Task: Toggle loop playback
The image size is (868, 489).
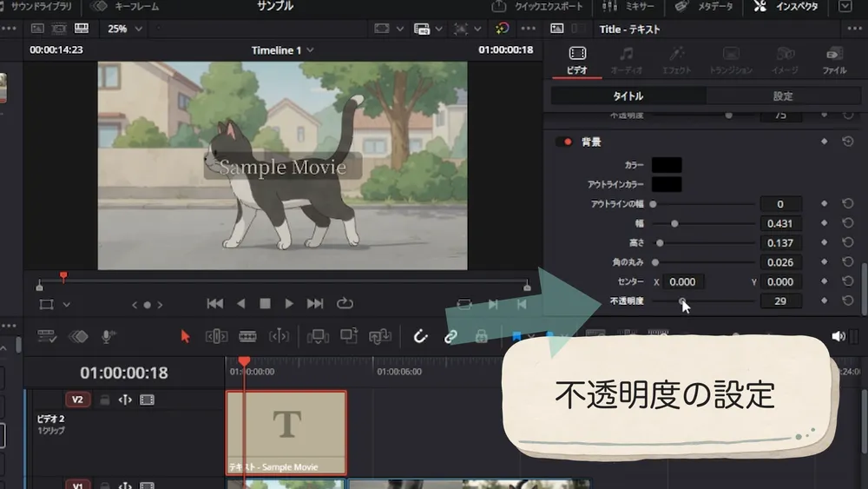Action: point(345,303)
